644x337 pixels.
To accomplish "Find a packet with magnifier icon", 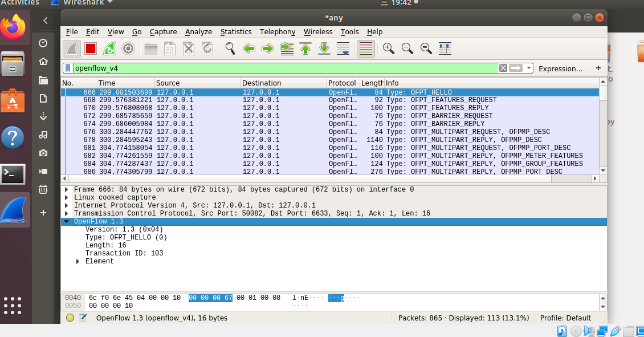I will [230, 49].
